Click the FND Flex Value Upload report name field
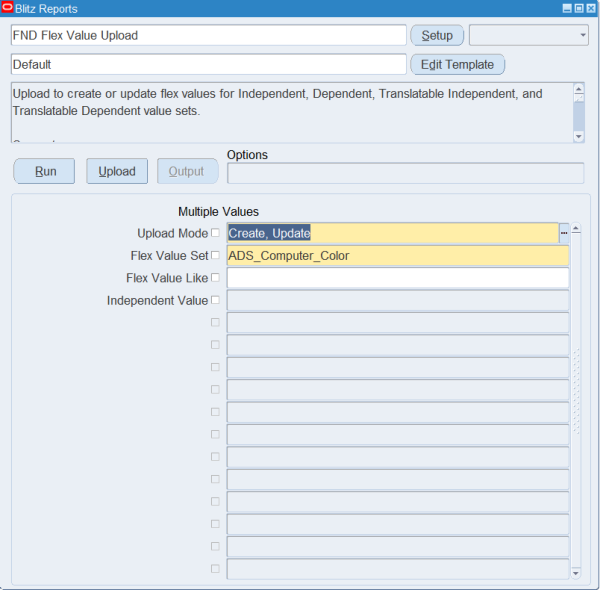The image size is (600, 590). coord(209,35)
